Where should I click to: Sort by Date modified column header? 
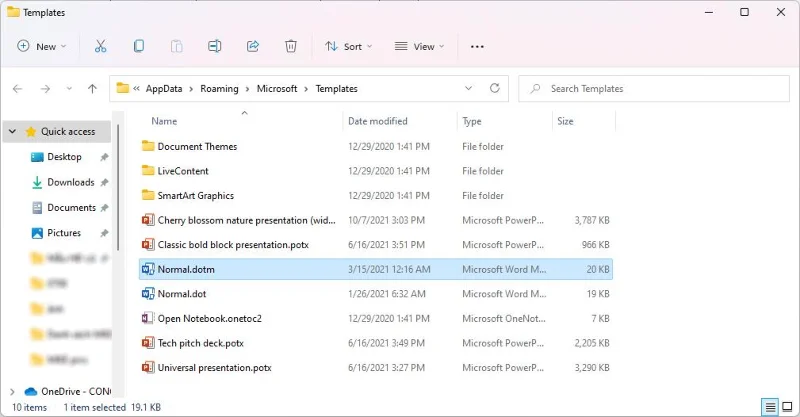click(x=378, y=121)
